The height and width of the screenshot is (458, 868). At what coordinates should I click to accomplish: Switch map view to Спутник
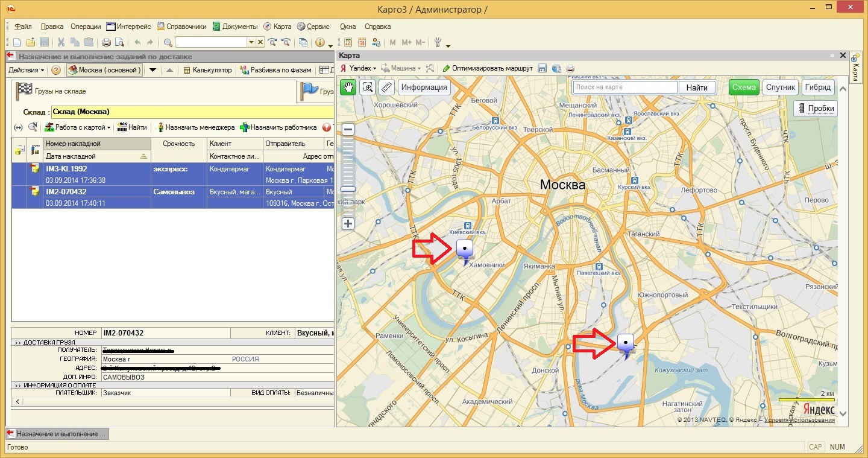click(x=780, y=87)
